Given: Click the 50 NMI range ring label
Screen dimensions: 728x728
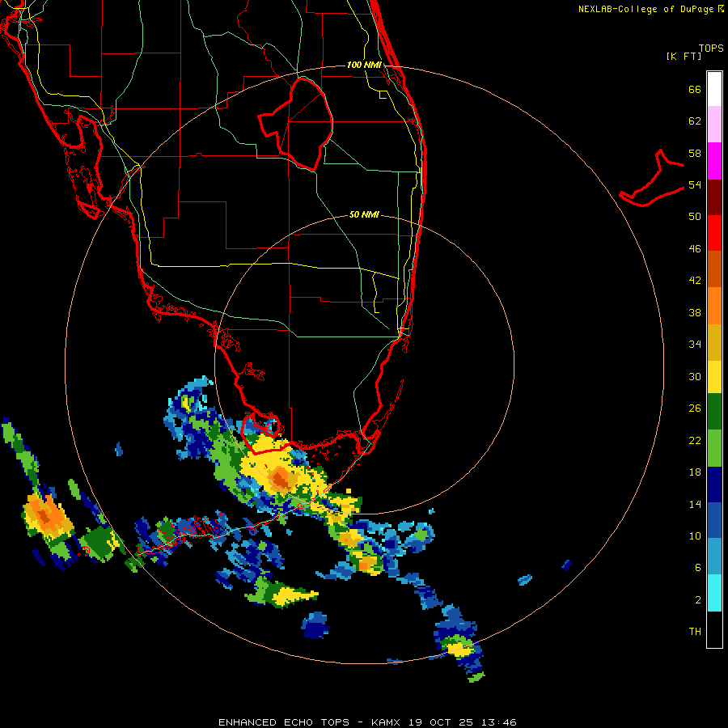Looking at the screenshot, I should point(364,214).
